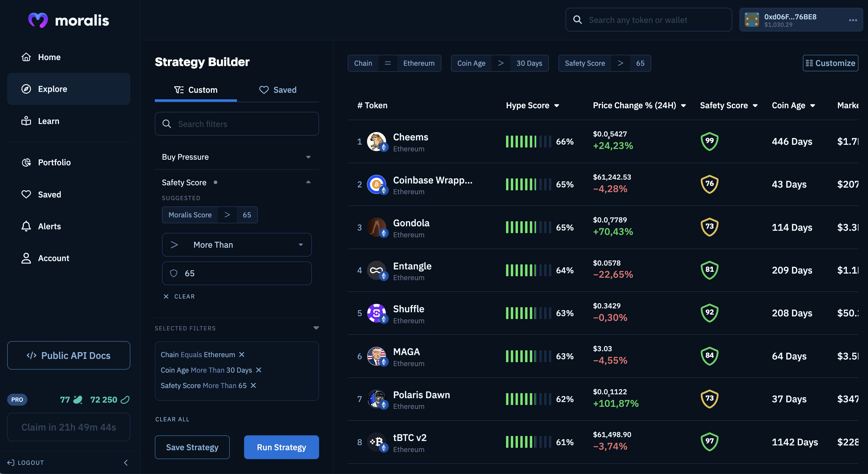Open wallet three-dot options menu

853,20
